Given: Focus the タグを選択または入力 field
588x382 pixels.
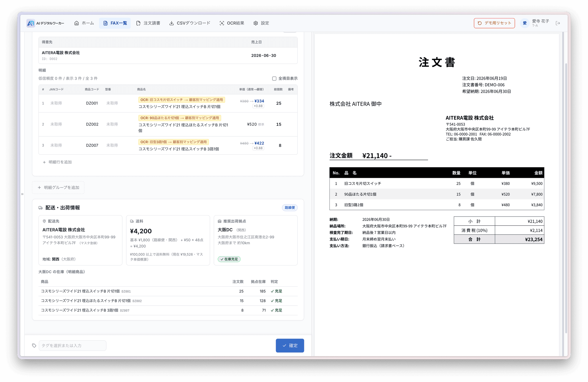Looking at the screenshot, I should click(72, 346).
